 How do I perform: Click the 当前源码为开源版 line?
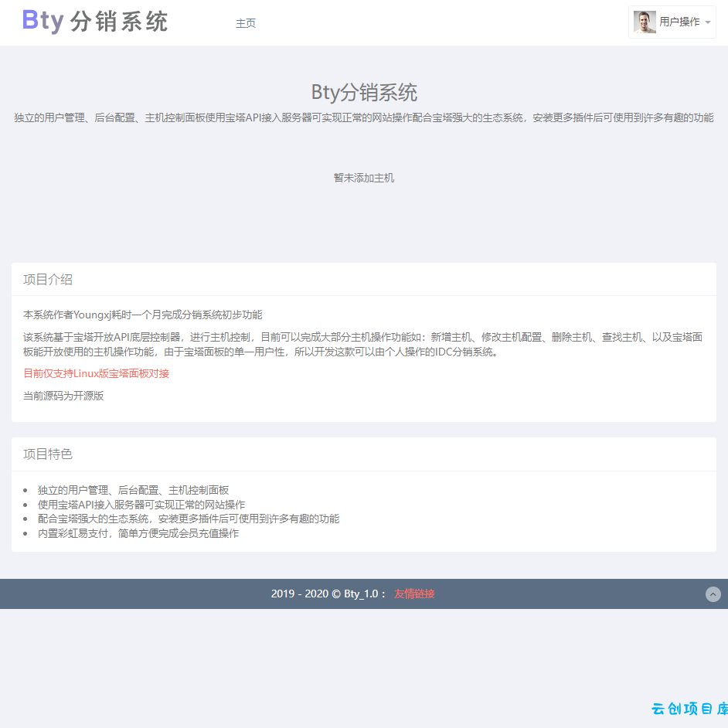point(63,396)
